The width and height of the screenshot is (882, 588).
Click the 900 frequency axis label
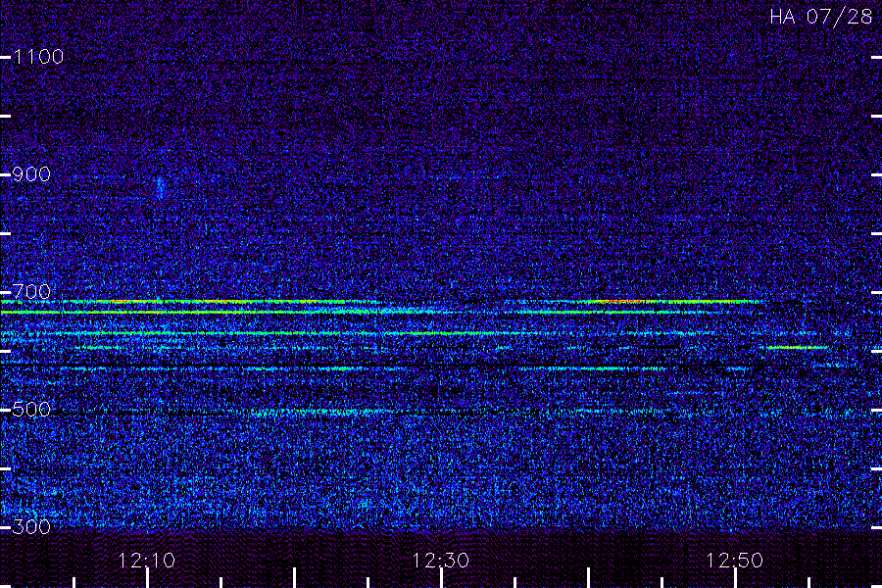(31, 173)
